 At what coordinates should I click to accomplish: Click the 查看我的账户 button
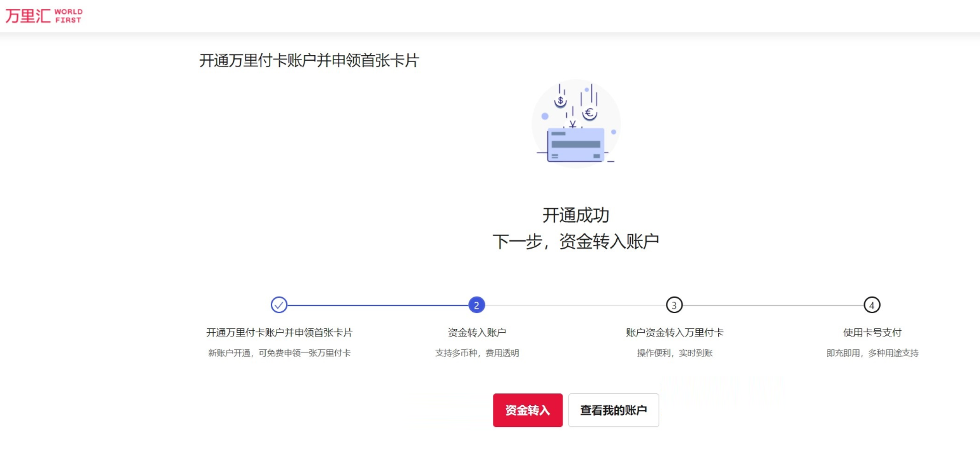[613, 410]
